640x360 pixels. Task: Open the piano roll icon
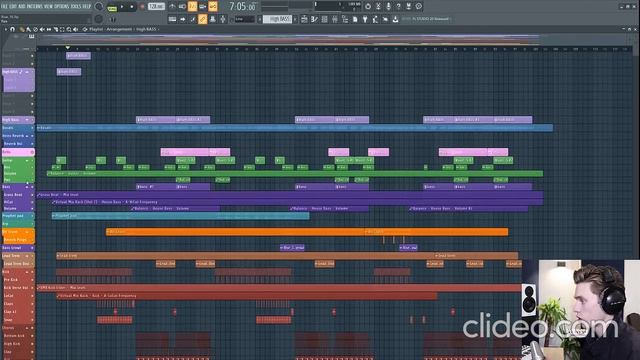point(314,19)
